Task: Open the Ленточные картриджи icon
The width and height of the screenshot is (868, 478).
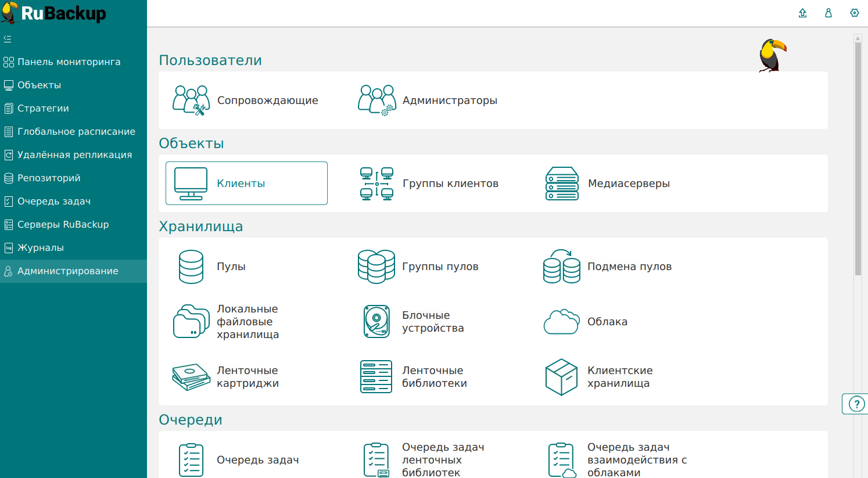Action: (191, 377)
